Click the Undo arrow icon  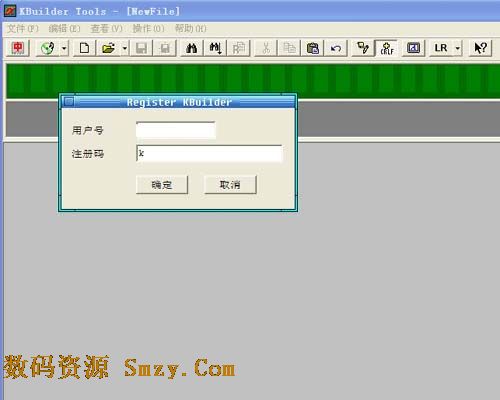pos(336,48)
